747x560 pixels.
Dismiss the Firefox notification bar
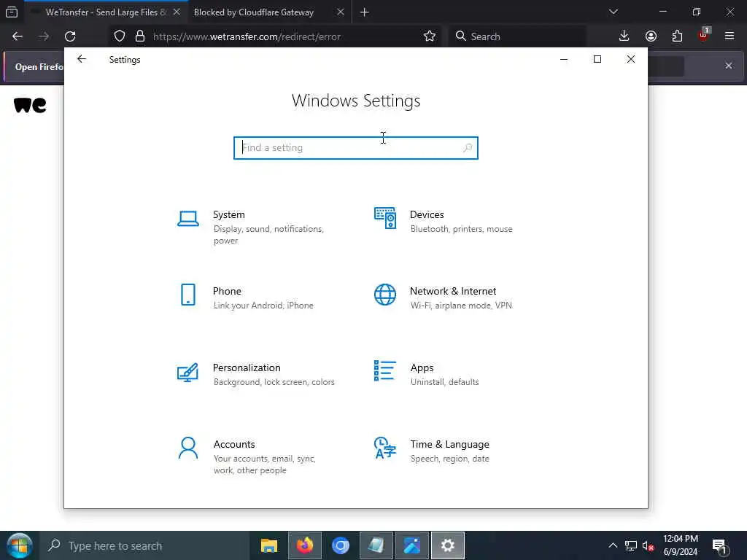point(729,66)
